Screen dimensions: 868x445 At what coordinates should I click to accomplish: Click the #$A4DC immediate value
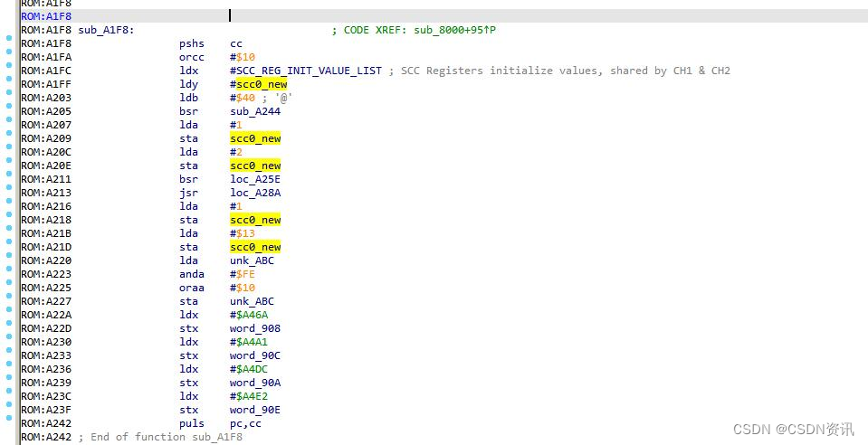249,369
